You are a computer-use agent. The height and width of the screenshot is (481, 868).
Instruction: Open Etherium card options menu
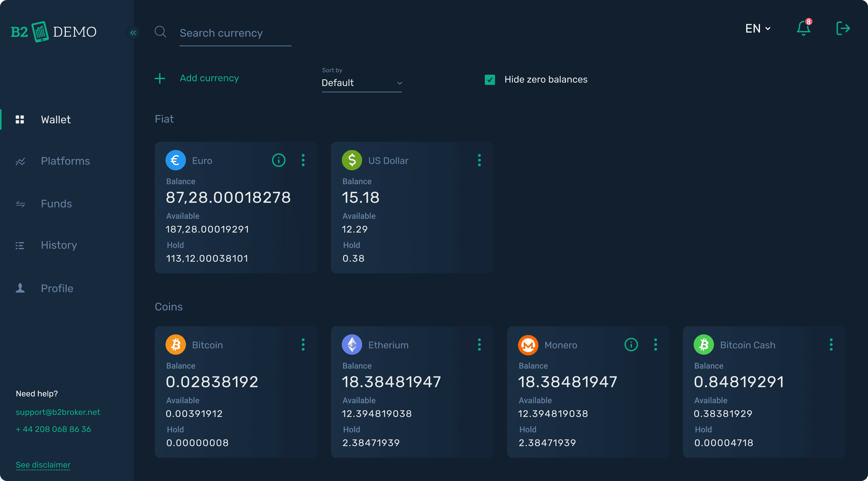tap(479, 344)
